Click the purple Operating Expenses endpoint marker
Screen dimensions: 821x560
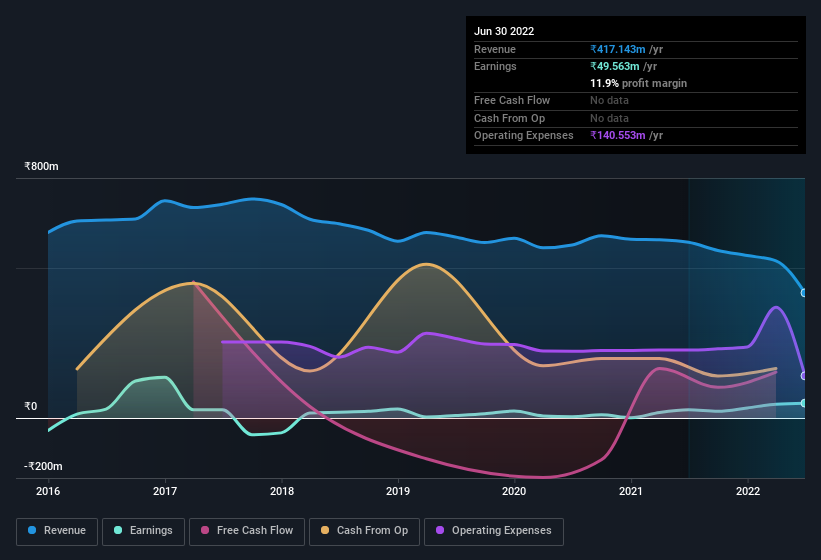coord(804,376)
